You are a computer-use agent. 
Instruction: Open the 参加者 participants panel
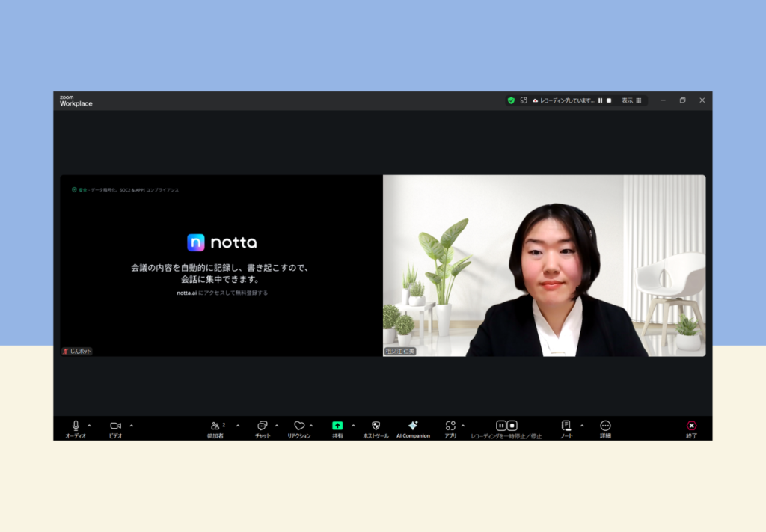point(215,426)
